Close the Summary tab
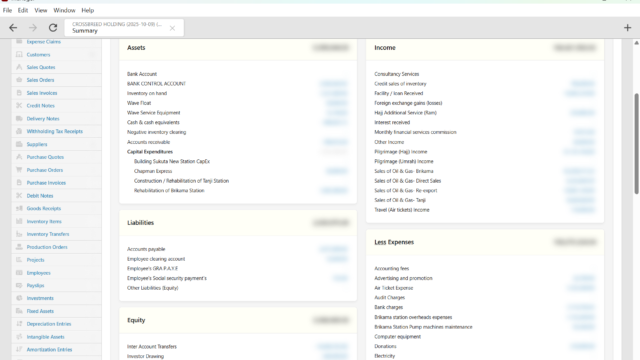Image resolution: width=640 pixels, height=360 pixels. click(172, 28)
